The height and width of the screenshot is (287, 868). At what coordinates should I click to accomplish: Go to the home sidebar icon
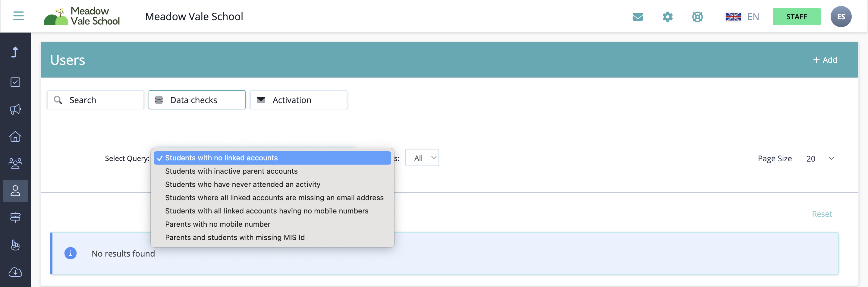click(15, 137)
